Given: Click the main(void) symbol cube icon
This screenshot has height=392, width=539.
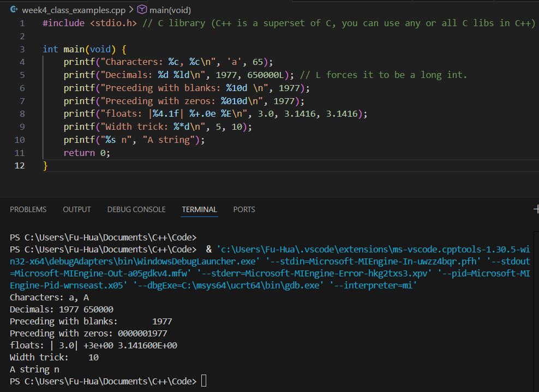Looking at the screenshot, I should coord(142,10).
